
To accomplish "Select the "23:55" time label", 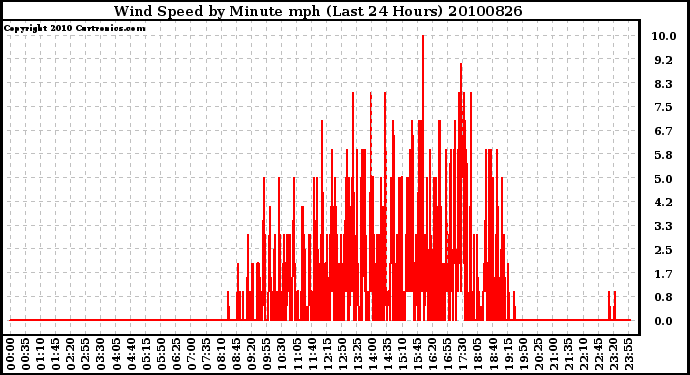I will click(x=628, y=354).
